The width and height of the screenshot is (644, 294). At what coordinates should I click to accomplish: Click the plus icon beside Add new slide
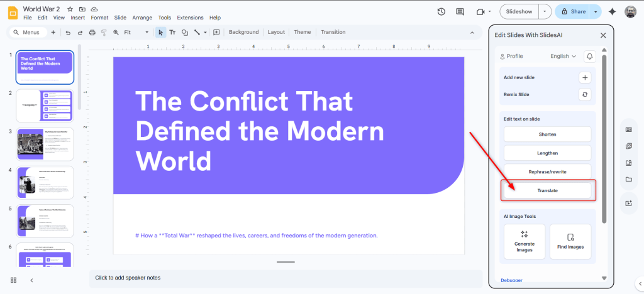(x=585, y=77)
